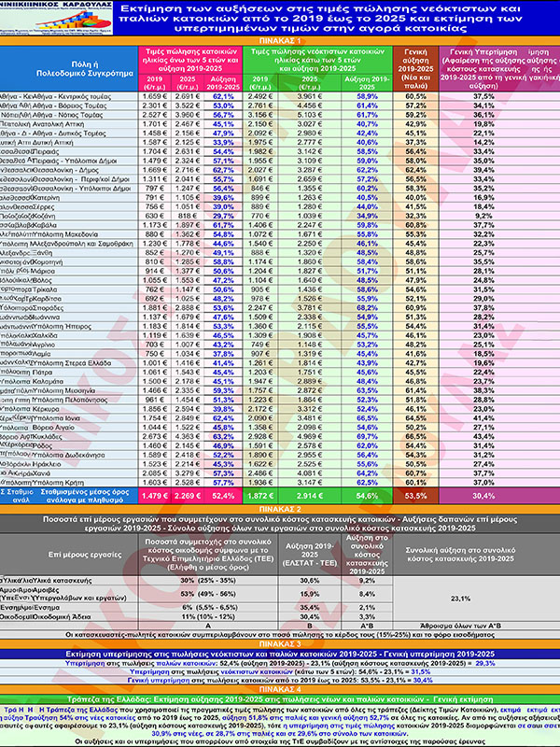The width and height of the screenshot is (560, 747).
Task: Select the ΠΙΝΑΚΑΣ 1 header bar
Action: 280,40
